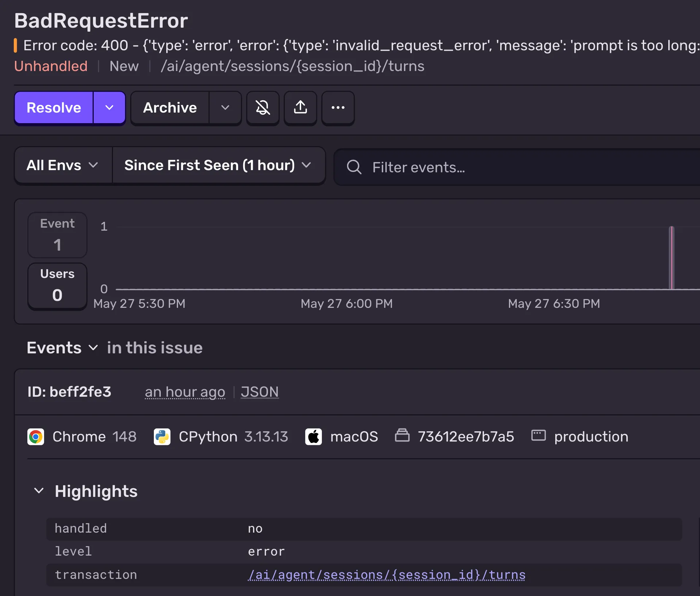The image size is (700, 596).
Task: Click the Unhandled status label
Action: (51, 66)
